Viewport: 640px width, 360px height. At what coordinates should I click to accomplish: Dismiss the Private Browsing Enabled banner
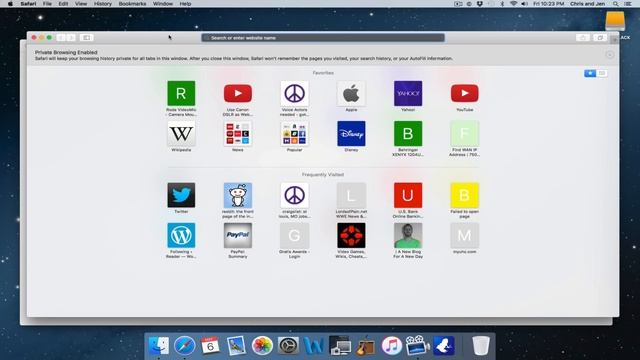coord(609,55)
